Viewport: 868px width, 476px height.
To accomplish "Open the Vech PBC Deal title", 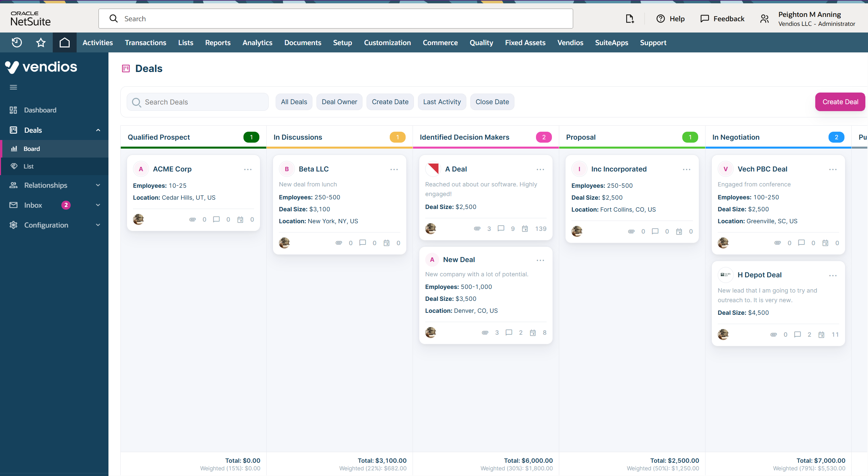I will tap(762, 169).
